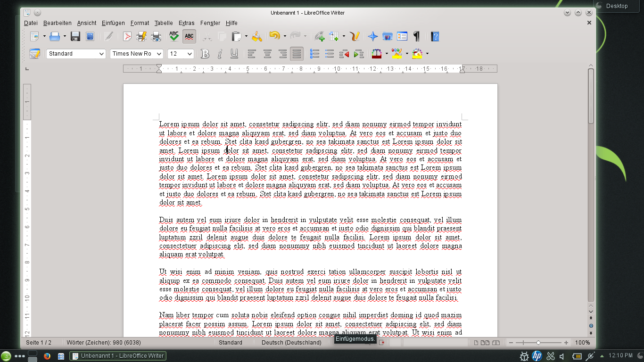644x362 pixels.
Task: Click the document-modified indicator in status bar
Action: pos(381,343)
